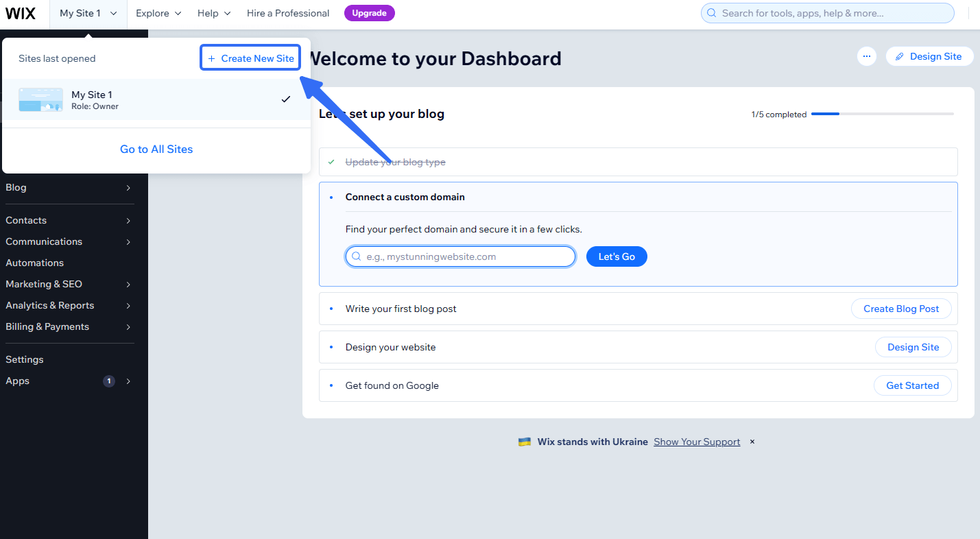Click the top Design Site button with pencil

(x=929, y=56)
